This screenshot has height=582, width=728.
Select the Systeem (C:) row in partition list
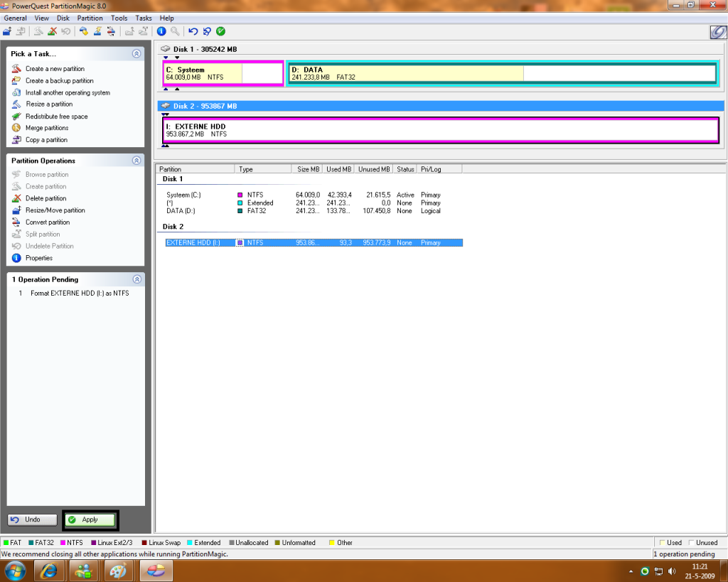(x=314, y=195)
